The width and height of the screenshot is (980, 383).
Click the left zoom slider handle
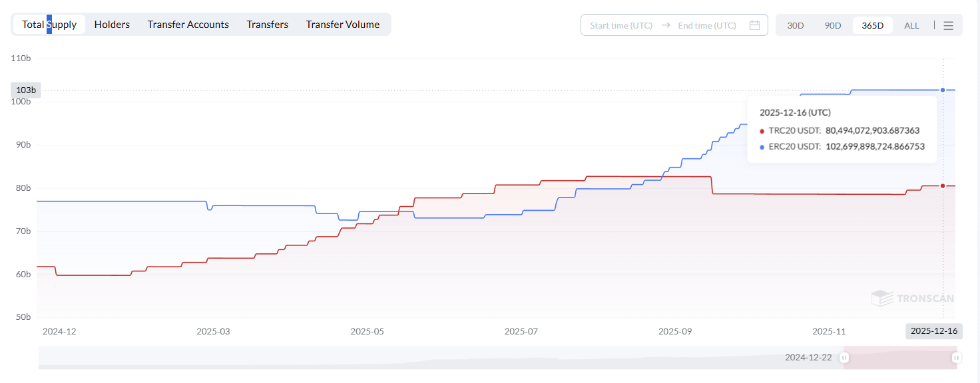(844, 358)
